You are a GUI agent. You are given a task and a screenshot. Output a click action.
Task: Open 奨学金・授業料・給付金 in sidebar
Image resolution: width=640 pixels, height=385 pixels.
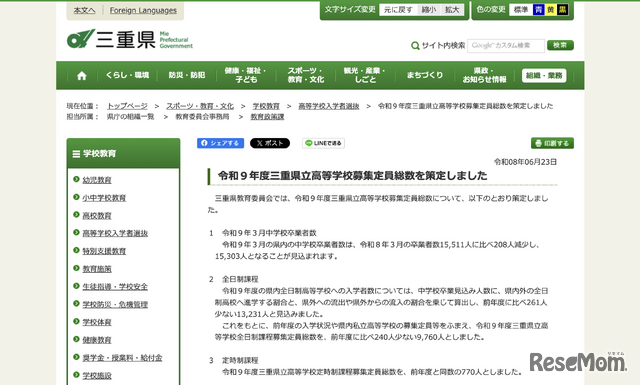122,358
